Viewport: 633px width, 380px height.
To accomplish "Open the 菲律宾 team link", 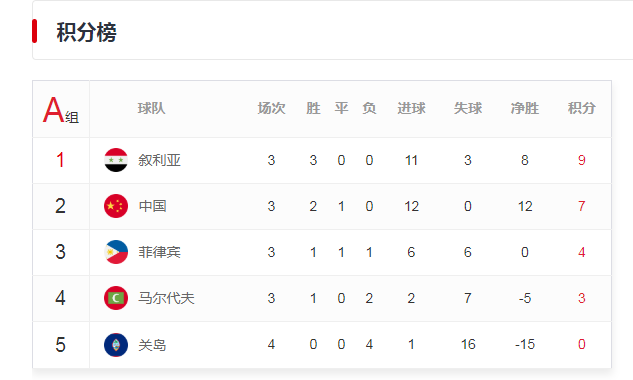I will point(159,252).
